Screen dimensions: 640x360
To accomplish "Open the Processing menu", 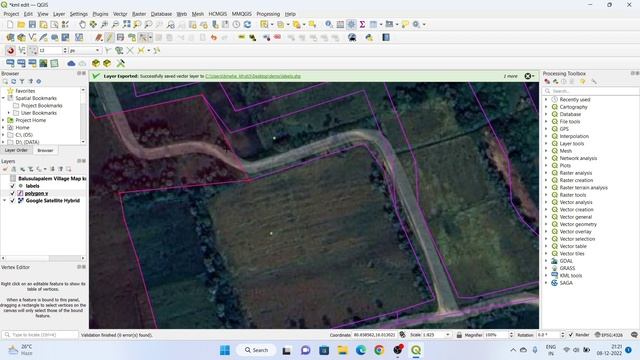I will (268, 14).
